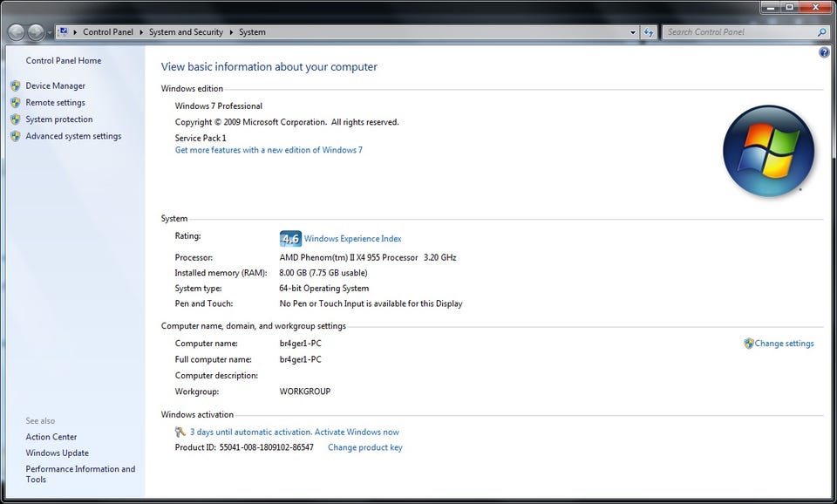The height and width of the screenshot is (504, 837).
Task: Open Action Center link
Action: coord(51,437)
